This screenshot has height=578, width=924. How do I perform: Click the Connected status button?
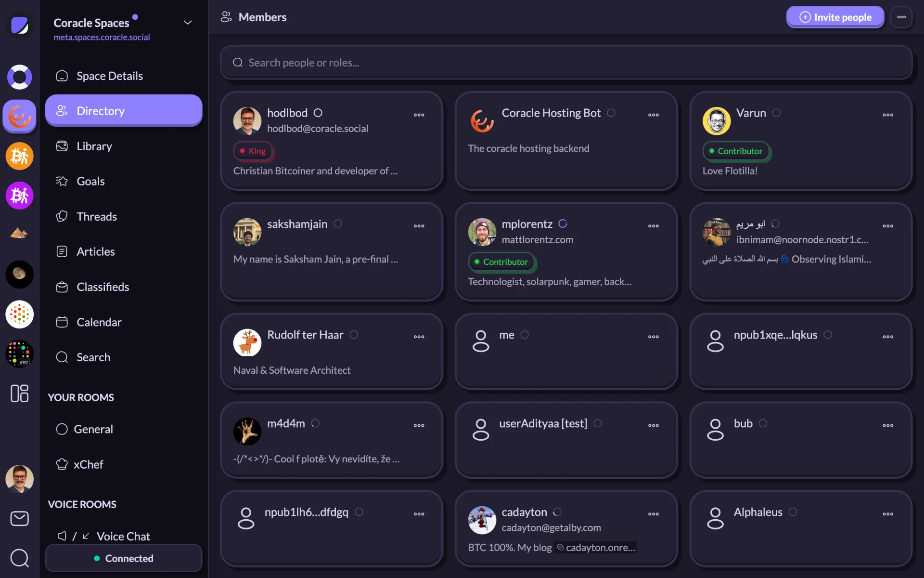(x=124, y=558)
